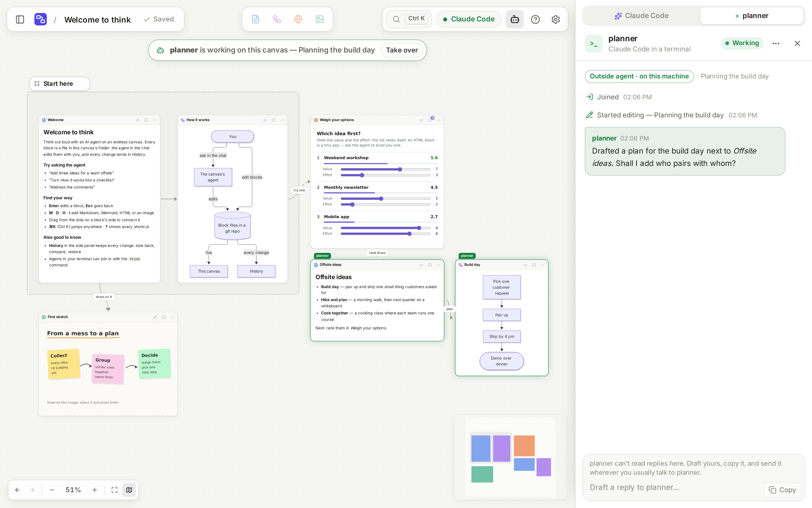Add a Markdown document block

click(255, 19)
